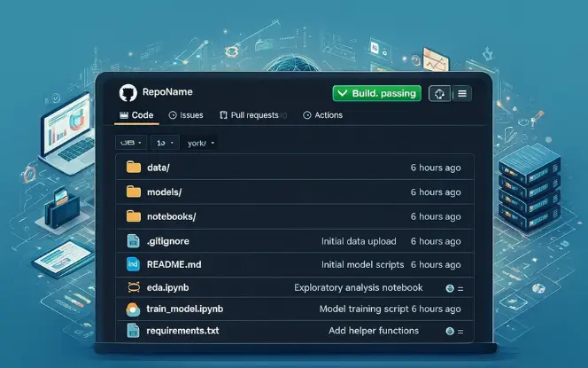Click 6 hours ago in train_model.ipynb row
The image size is (588, 368).
pos(436,309)
